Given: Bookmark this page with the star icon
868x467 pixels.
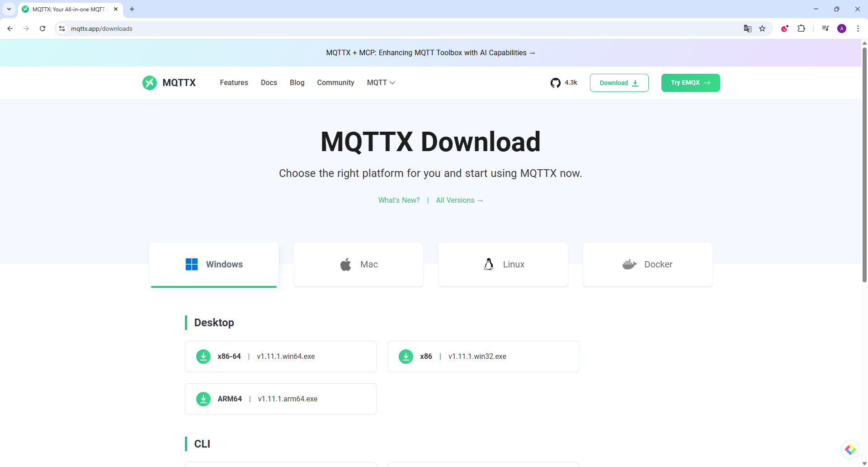Looking at the screenshot, I should 762,29.
